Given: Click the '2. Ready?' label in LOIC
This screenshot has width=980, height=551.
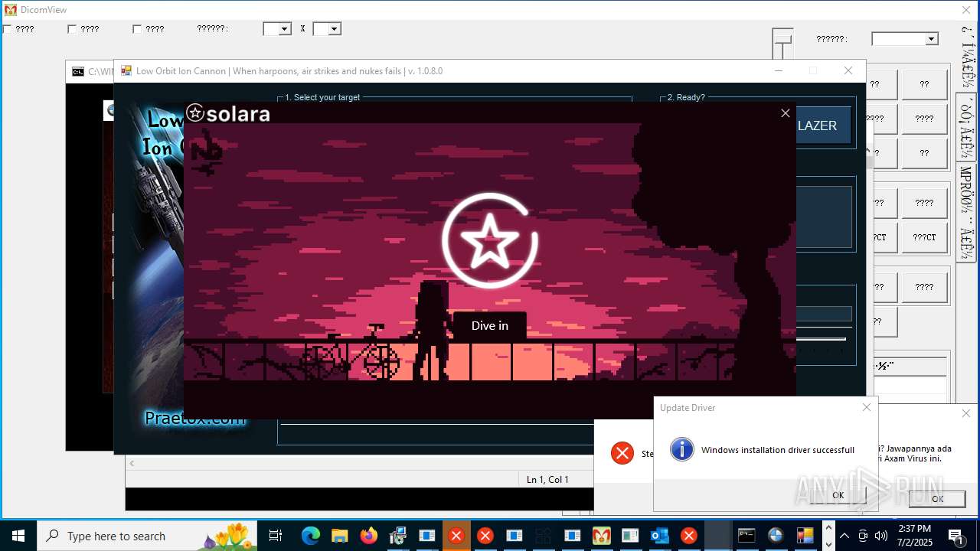Looking at the screenshot, I should point(686,97).
